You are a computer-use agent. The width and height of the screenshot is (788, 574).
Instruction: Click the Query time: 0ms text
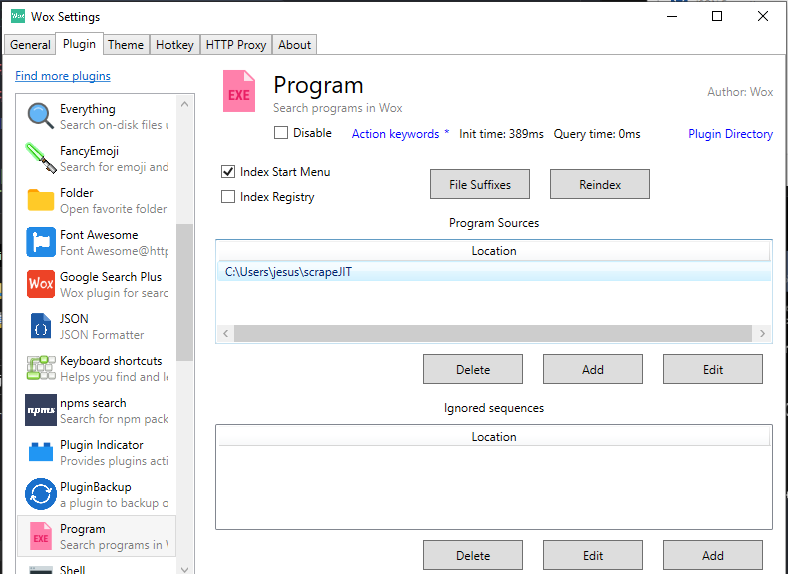(597, 134)
